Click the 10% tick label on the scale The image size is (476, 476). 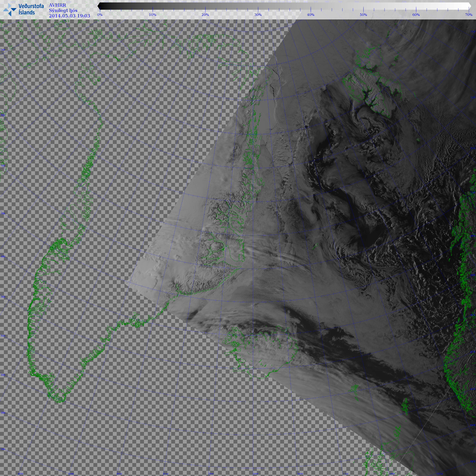153,15
